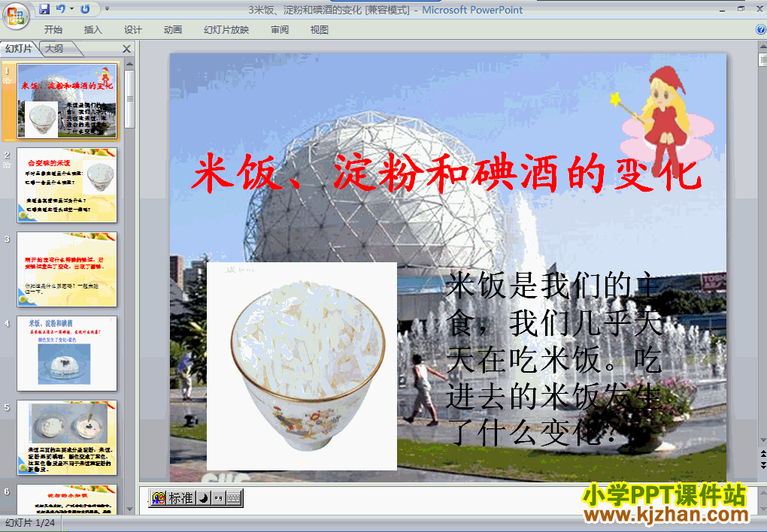The width and height of the screenshot is (767, 532).
Task: Click the body text 米饭是我们的主食
Action: (x=553, y=358)
